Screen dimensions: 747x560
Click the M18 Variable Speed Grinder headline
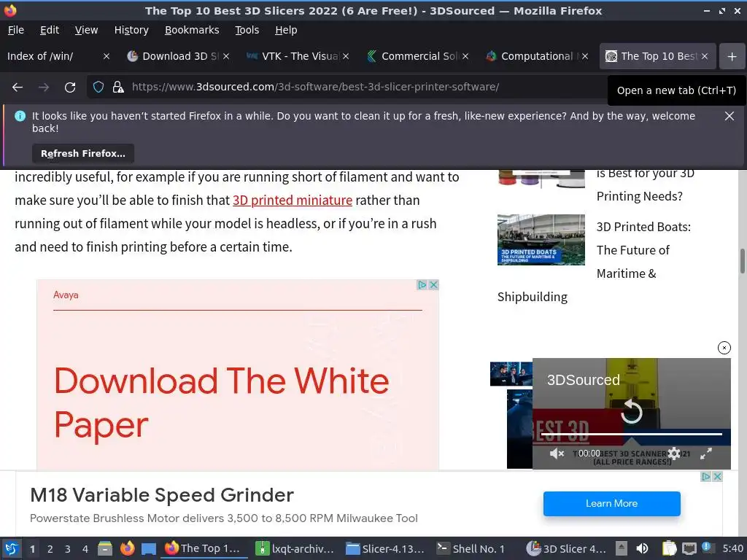162,495
